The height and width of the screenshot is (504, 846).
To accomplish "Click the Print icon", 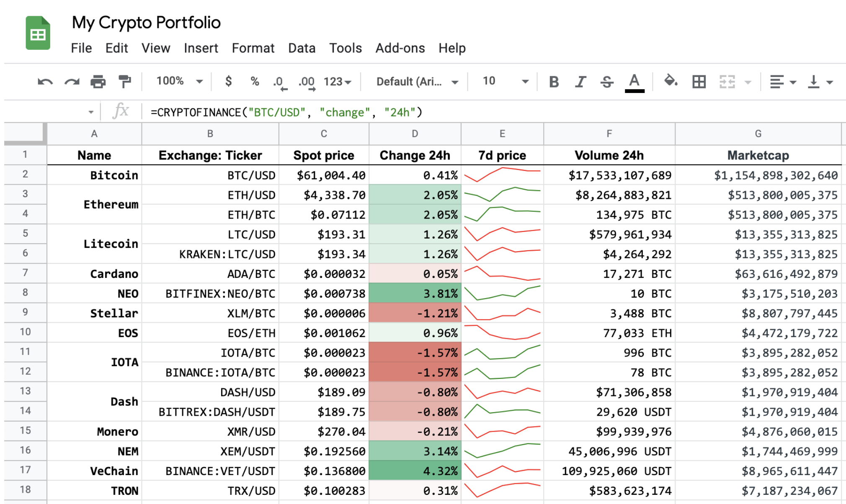I will pyautogui.click(x=98, y=82).
